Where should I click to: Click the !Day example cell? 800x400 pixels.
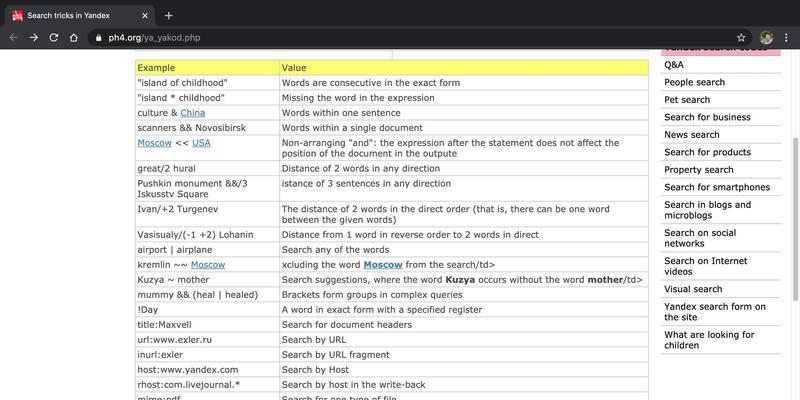(208, 310)
